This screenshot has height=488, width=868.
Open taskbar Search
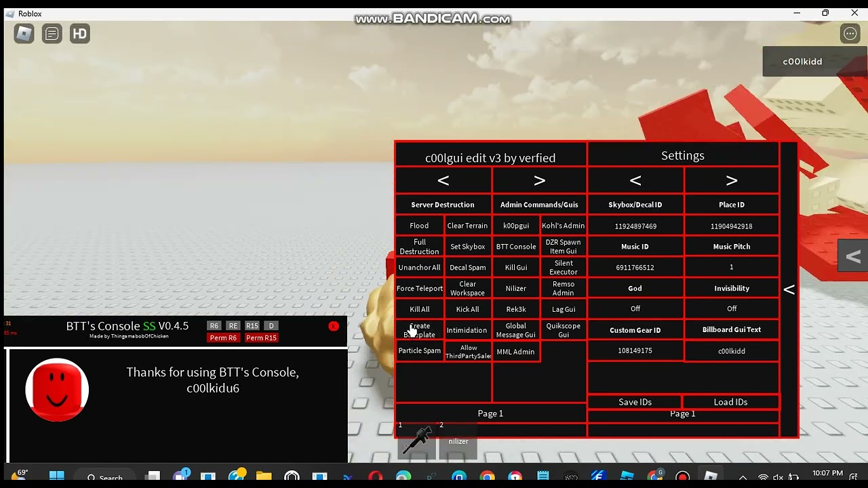[x=104, y=477]
